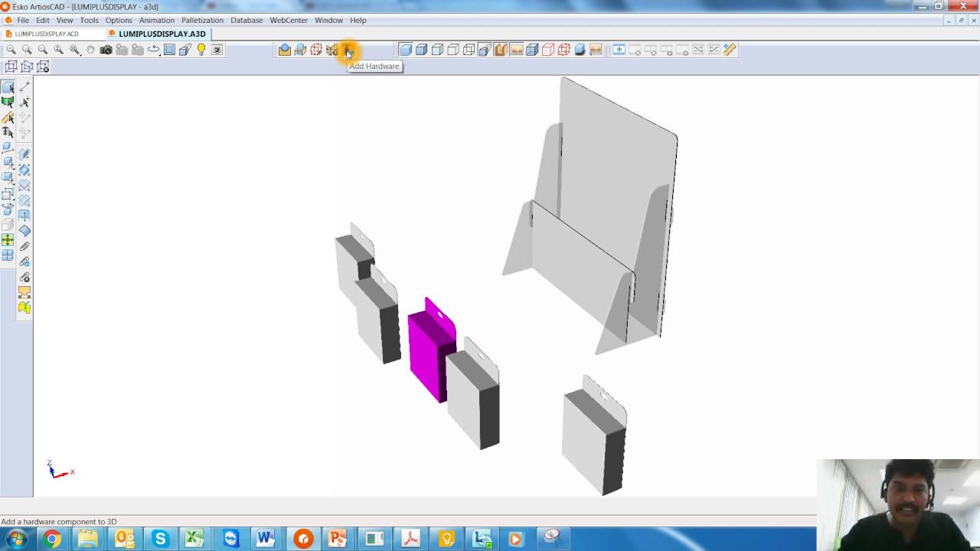Open the Window menu
Image resolution: width=980 pixels, height=551 pixels.
click(x=328, y=20)
